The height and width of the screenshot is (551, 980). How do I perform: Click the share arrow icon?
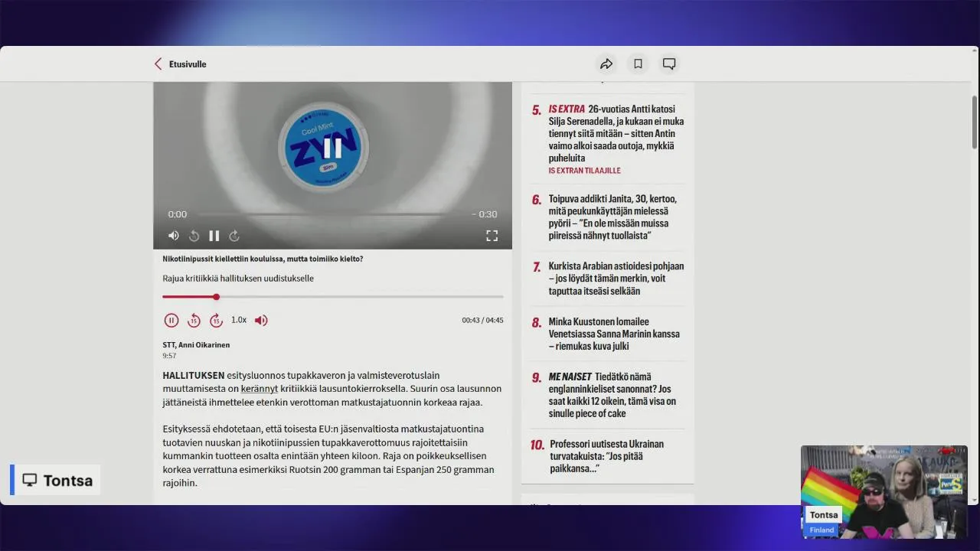[606, 64]
